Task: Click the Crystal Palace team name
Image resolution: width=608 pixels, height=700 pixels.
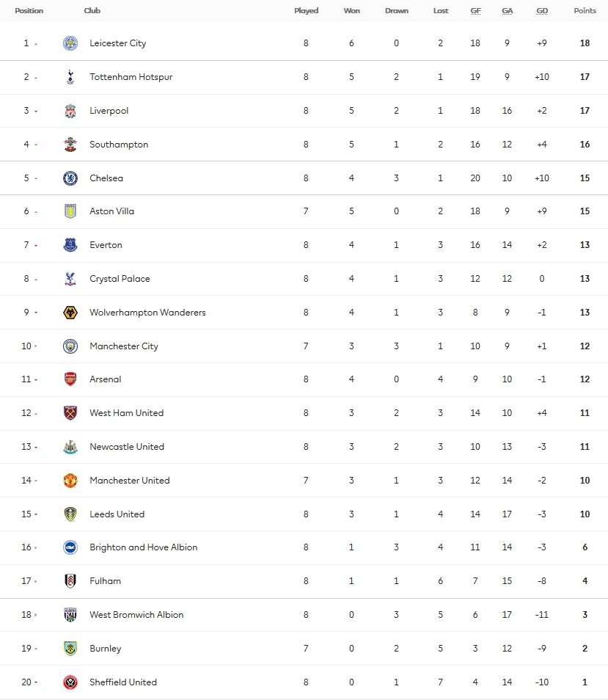Action: click(120, 279)
